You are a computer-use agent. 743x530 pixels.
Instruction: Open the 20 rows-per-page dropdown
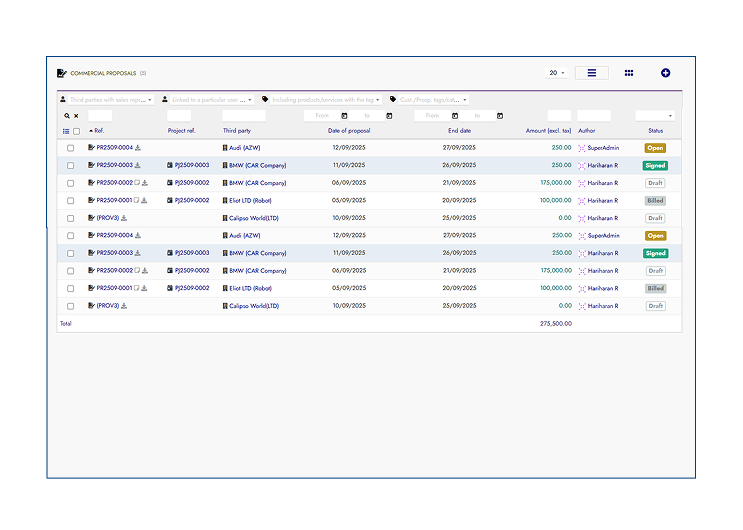click(557, 73)
